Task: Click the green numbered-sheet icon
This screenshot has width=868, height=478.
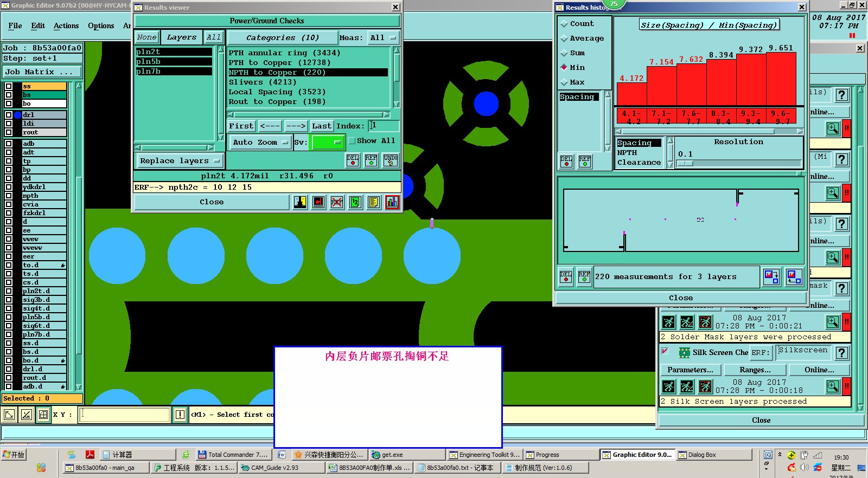Action: (355, 202)
